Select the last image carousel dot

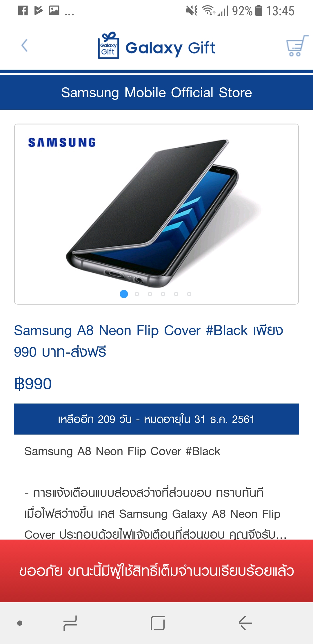click(189, 294)
